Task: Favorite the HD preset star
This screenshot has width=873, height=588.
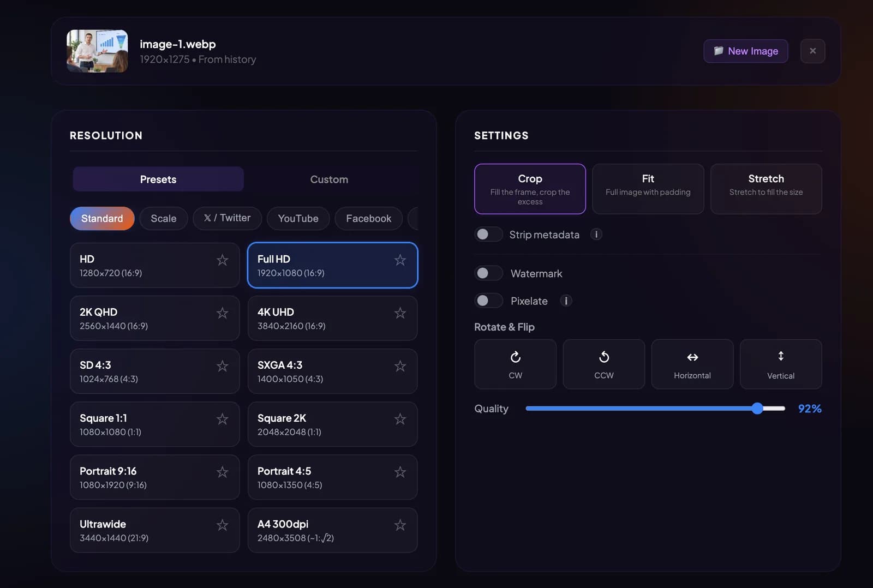Action: (222, 260)
